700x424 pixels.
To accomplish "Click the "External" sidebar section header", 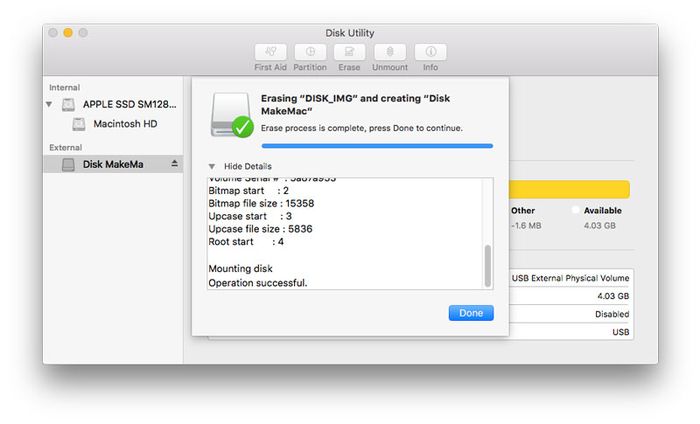I will [65, 147].
